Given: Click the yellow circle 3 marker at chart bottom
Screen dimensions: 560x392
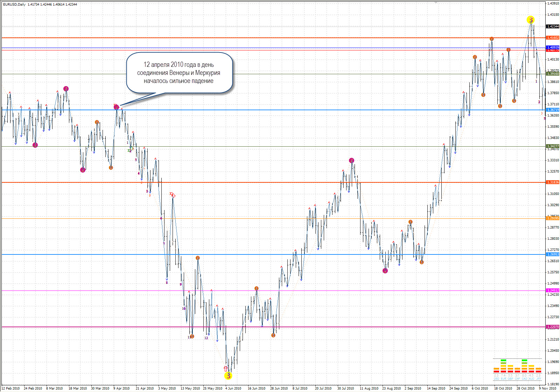Looking at the screenshot, I should pos(228,376).
